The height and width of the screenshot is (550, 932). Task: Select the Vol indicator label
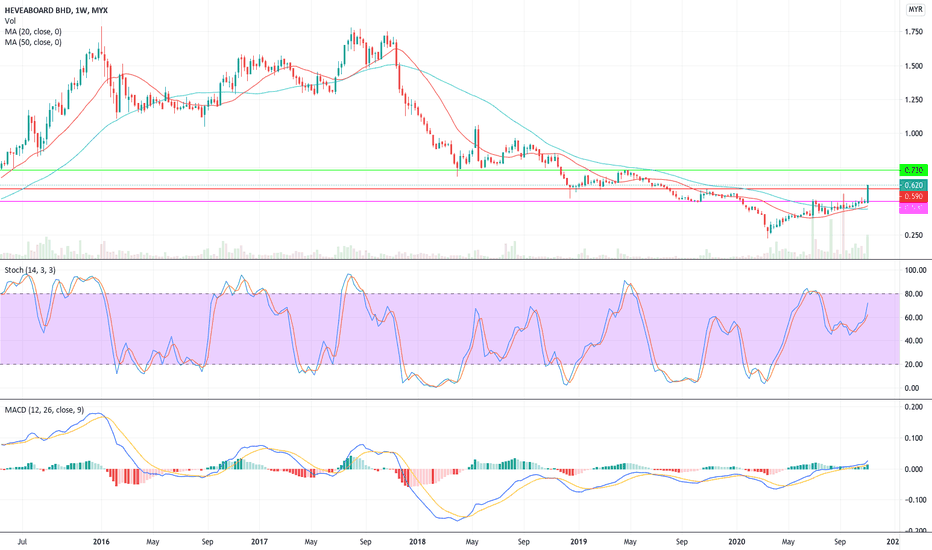tap(10, 21)
